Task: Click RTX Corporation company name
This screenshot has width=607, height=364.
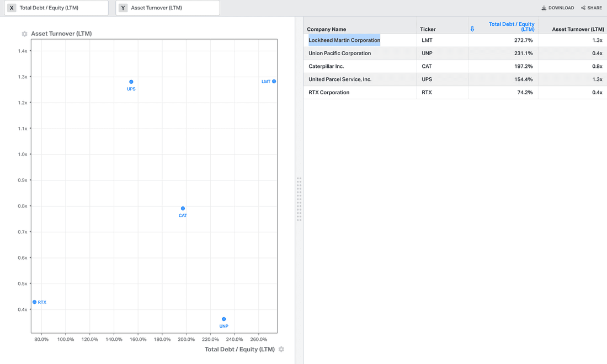Action: (329, 93)
